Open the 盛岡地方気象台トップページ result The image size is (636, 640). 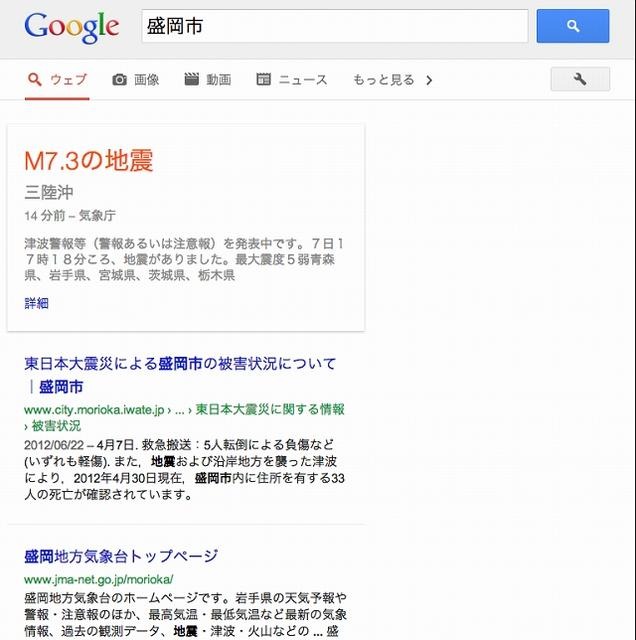(x=121, y=556)
